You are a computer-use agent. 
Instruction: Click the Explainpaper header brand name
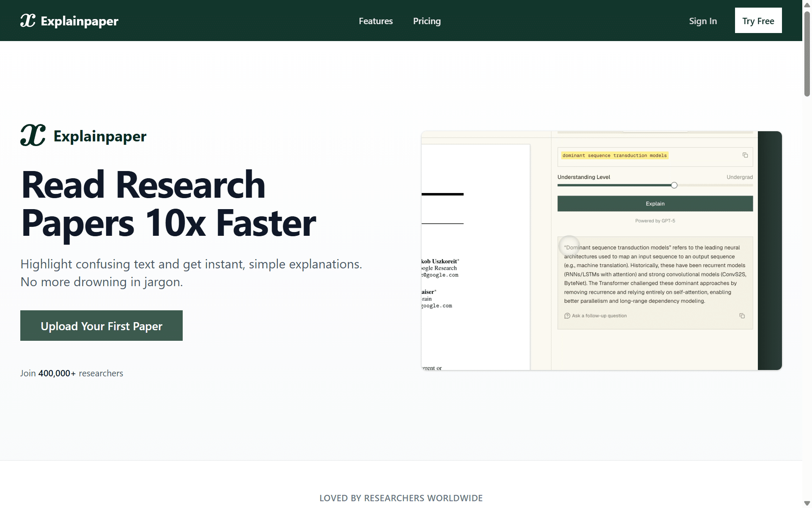(80, 21)
